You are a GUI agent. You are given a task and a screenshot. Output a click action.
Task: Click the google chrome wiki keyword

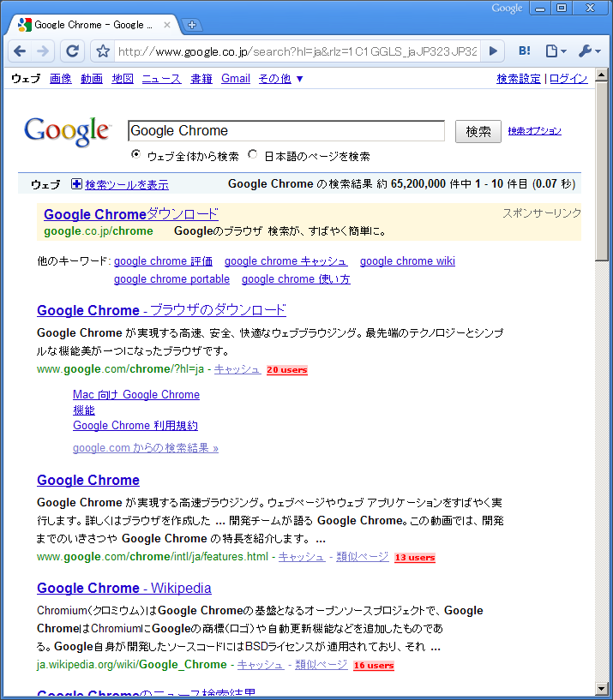coord(407,260)
